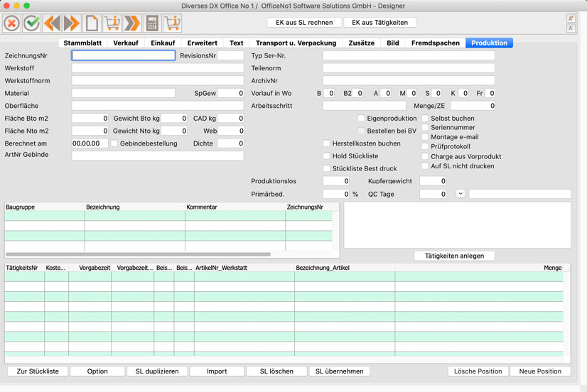Screen dimensions: 587x392
Task: Check Stückliste Best druck option
Action: pos(326,168)
